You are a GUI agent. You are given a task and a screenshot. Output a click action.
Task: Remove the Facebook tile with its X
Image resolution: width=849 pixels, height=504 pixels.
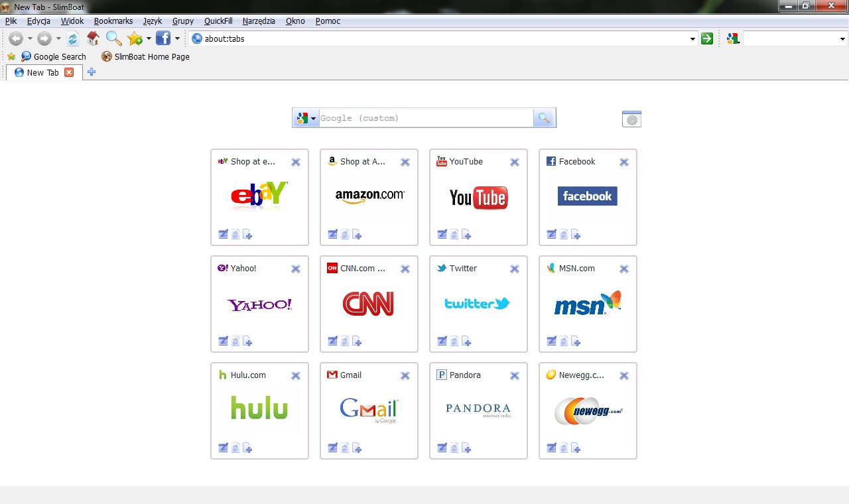(624, 162)
